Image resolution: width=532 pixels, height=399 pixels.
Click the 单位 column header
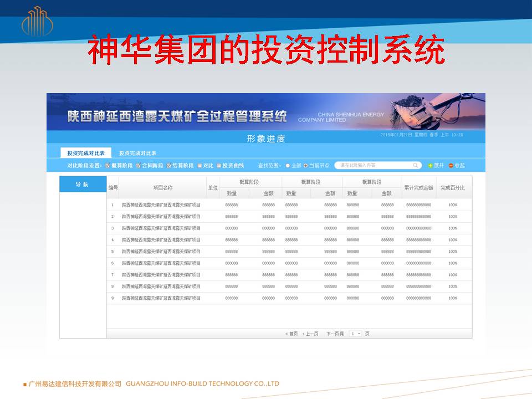(x=213, y=188)
